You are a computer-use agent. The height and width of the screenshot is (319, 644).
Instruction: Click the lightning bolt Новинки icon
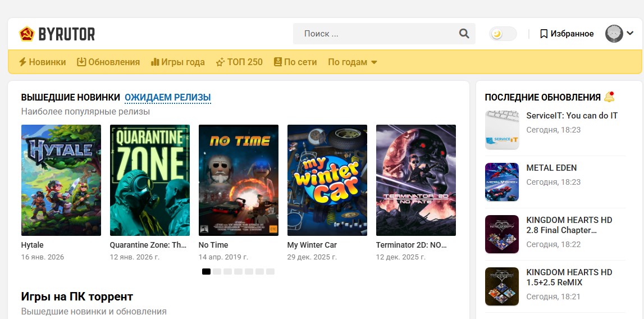[x=22, y=62]
